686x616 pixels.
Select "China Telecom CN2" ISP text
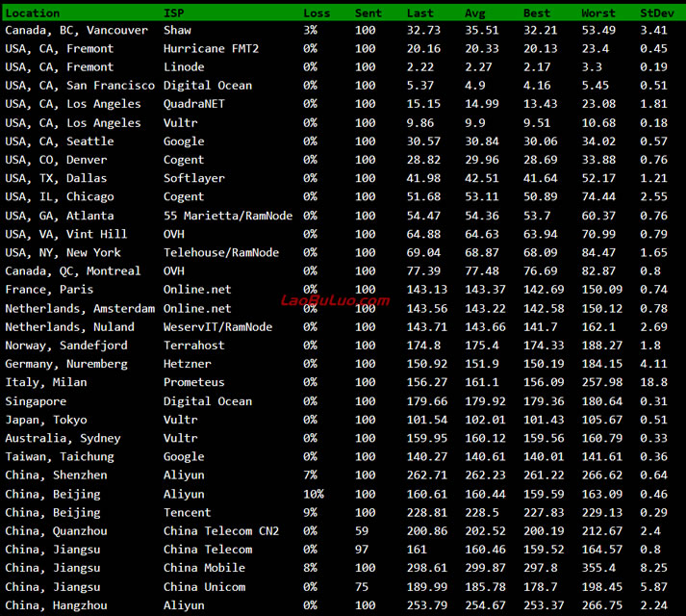[221, 530]
